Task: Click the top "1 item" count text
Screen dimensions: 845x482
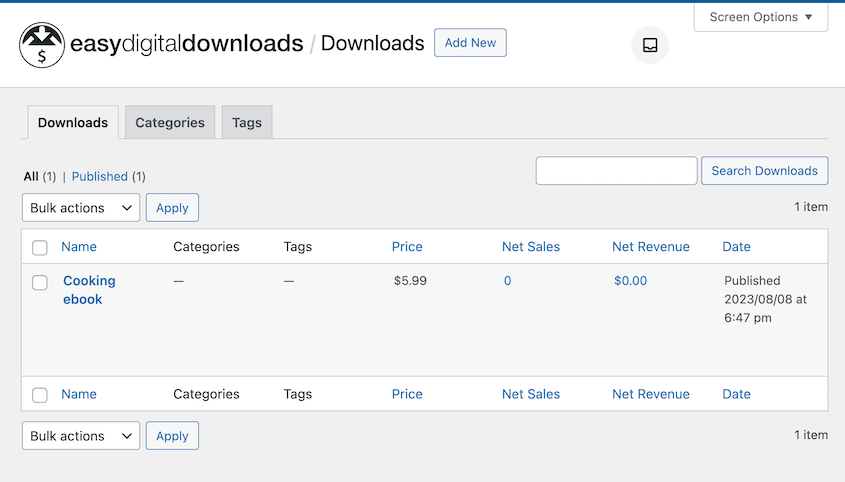Action: pos(811,206)
